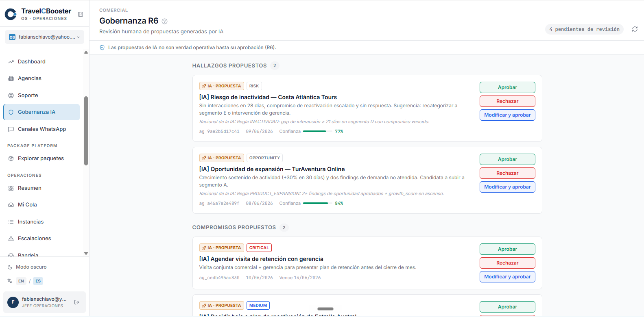Reject the Agendar visita de retención commitment
The height and width of the screenshot is (317, 644).
tap(507, 263)
